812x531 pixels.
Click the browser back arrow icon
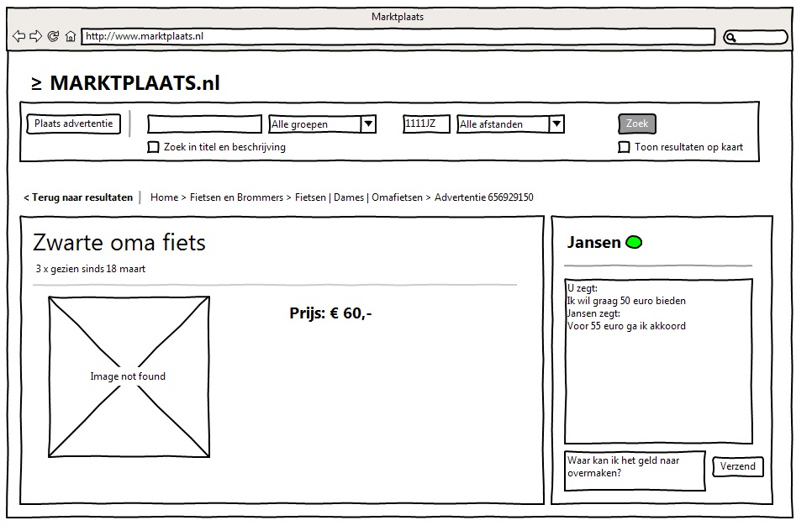(x=18, y=36)
